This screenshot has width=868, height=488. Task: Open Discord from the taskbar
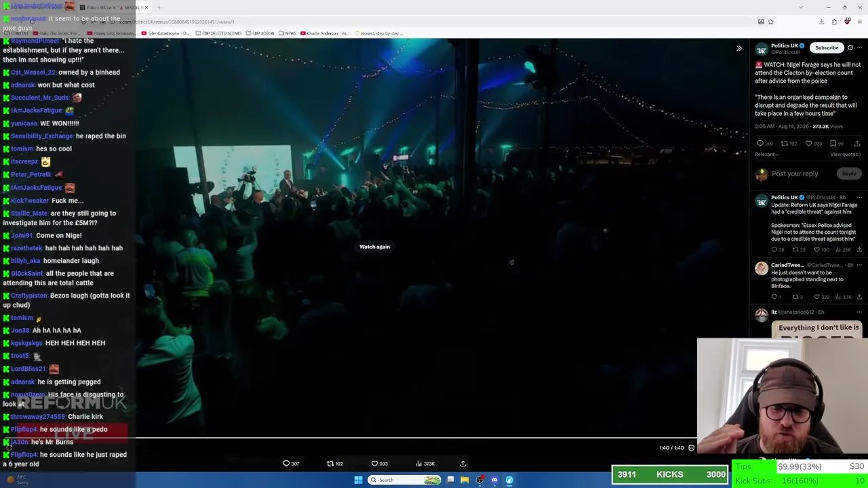(x=494, y=480)
